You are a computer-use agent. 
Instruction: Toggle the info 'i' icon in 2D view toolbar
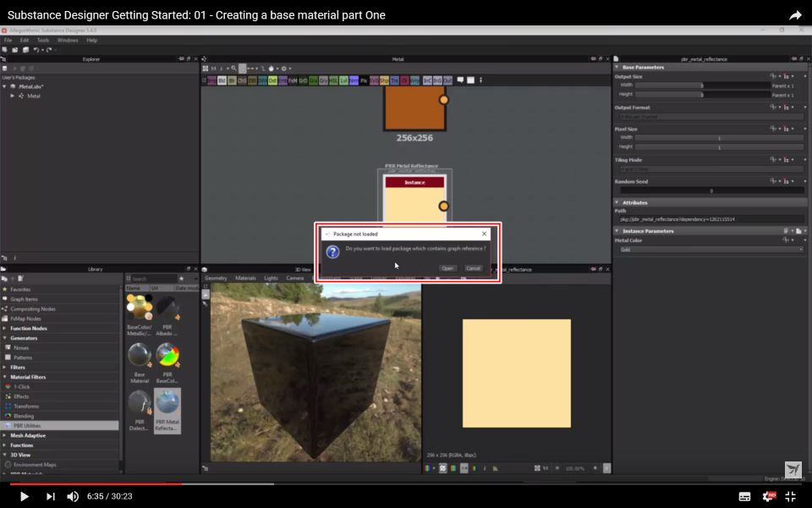pos(485,468)
